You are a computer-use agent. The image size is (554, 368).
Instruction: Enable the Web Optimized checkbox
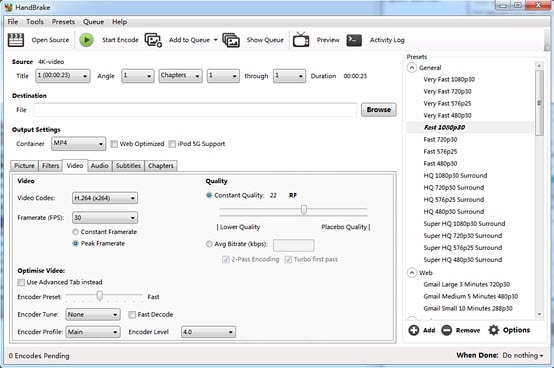114,144
